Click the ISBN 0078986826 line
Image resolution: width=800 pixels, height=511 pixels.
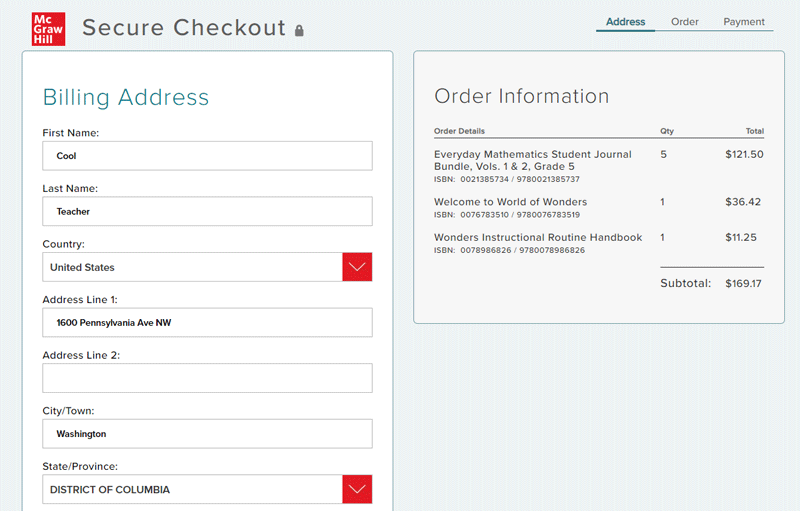(x=509, y=250)
